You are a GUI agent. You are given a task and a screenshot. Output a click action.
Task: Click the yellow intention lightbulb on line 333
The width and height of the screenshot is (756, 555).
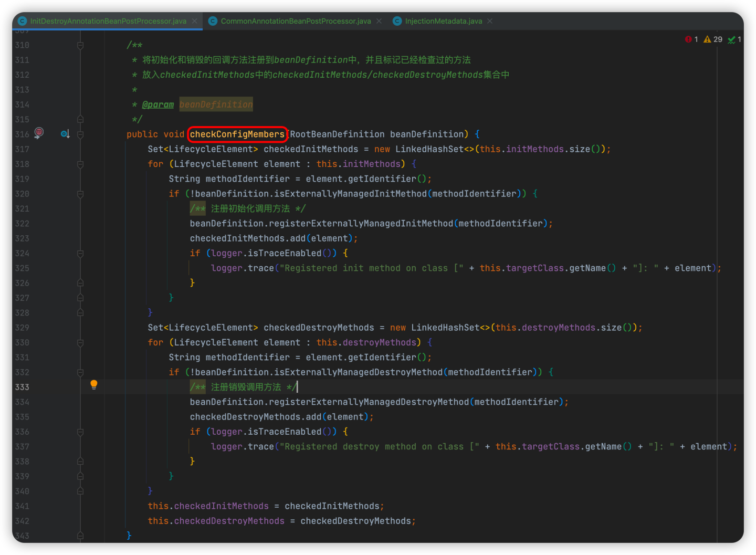coord(94,385)
